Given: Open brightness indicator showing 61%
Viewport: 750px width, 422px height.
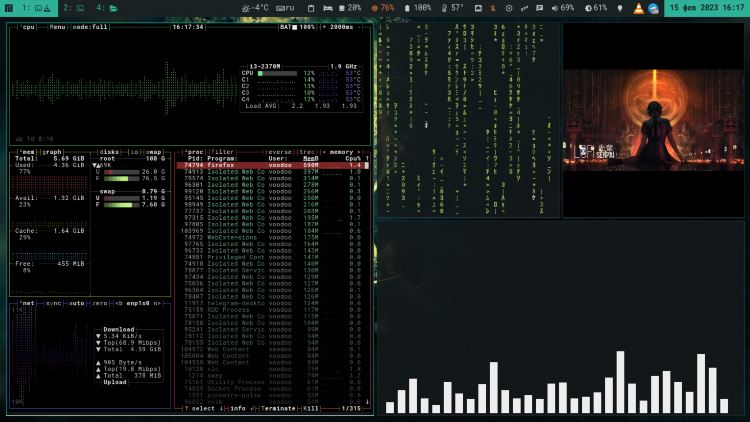Looking at the screenshot, I should pyautogui.click(x=596, y=8).
